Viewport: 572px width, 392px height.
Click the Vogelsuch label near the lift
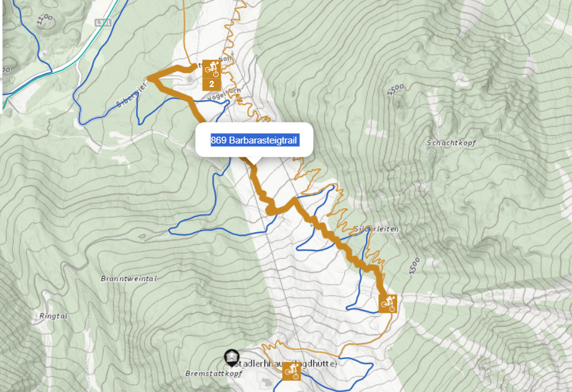click(x=224, y=94)
